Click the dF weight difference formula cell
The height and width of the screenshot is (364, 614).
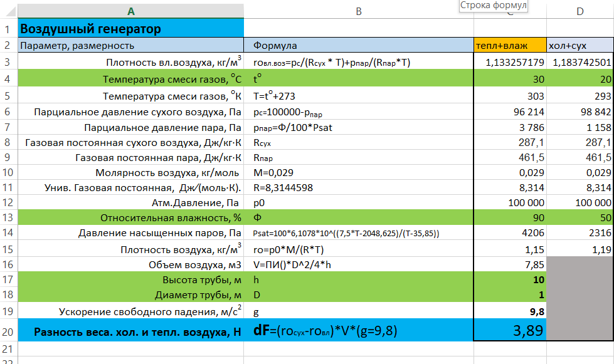click(359, 330)
